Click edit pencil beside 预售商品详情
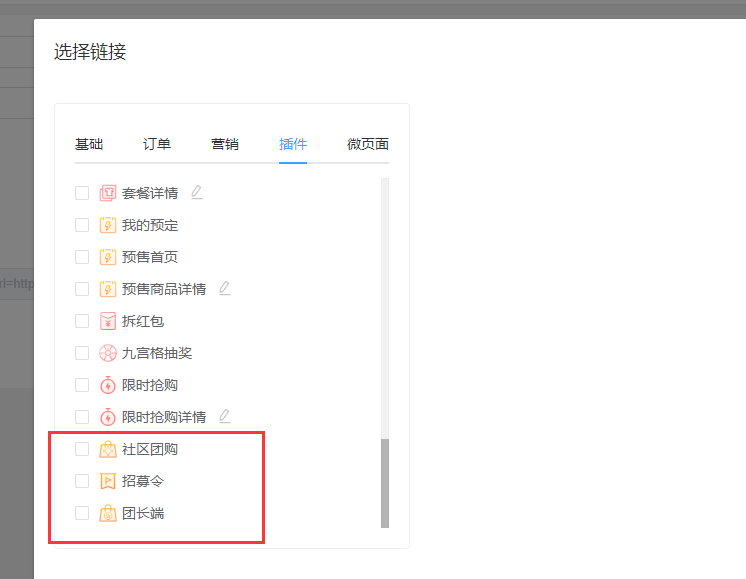746x579 pixels. click(x=225, y=288)
